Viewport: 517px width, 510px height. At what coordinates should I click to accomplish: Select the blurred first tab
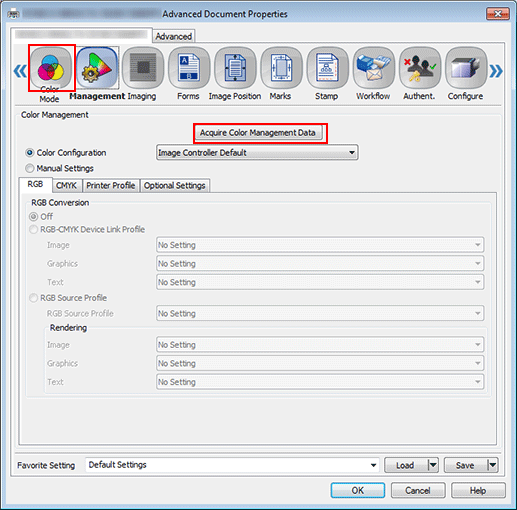click(x=81, y=34)
